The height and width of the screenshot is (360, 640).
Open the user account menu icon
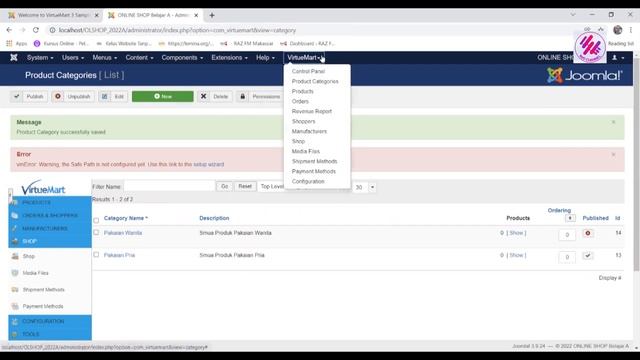click(x=618, y=58)
